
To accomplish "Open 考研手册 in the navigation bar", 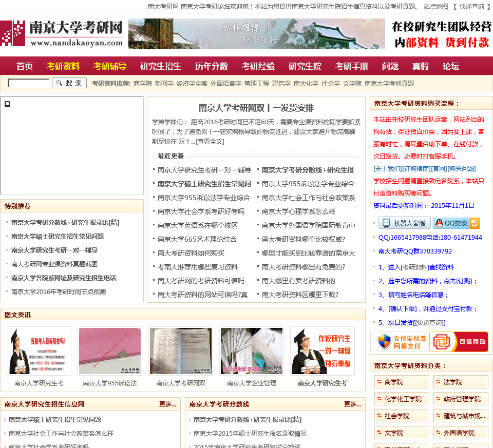I will tap(351, 66).
